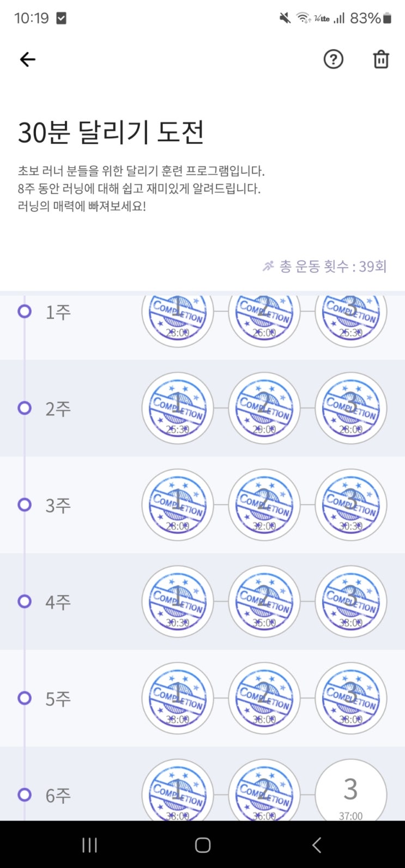Open week 2 session 3 completion stamp

(350, 408)
